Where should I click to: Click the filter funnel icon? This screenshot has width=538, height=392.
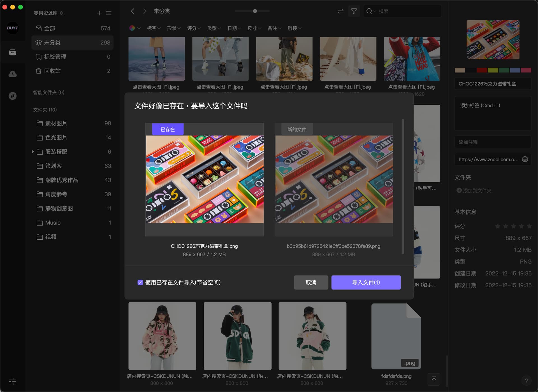(x=354, y=11)
